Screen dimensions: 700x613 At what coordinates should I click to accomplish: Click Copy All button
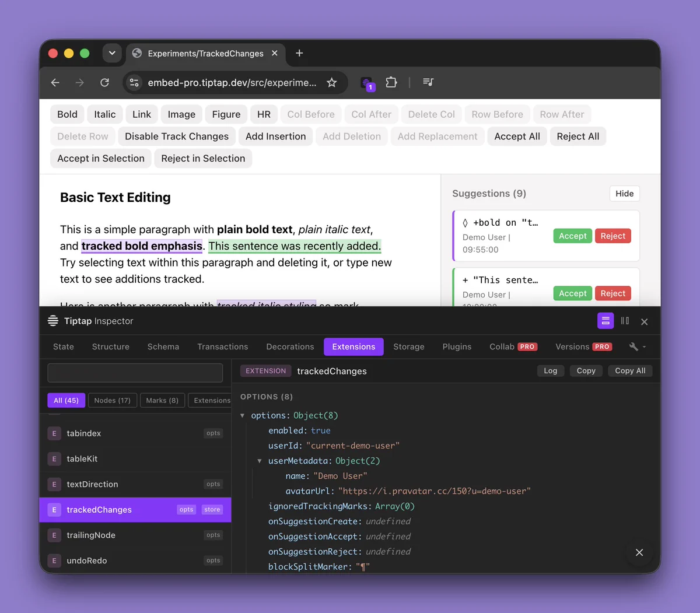coord(630,371)
